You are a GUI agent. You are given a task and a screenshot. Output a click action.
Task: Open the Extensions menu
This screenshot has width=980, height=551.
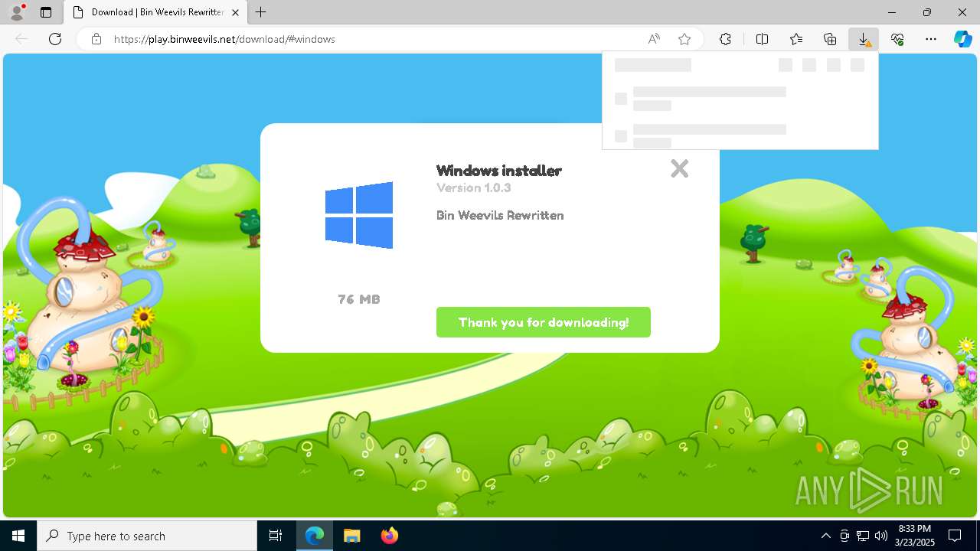coord(725,39)
